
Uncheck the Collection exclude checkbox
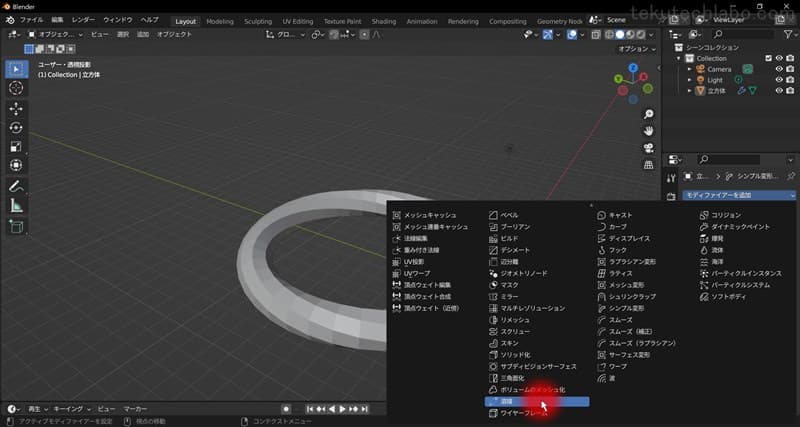(x=769, y=59)
